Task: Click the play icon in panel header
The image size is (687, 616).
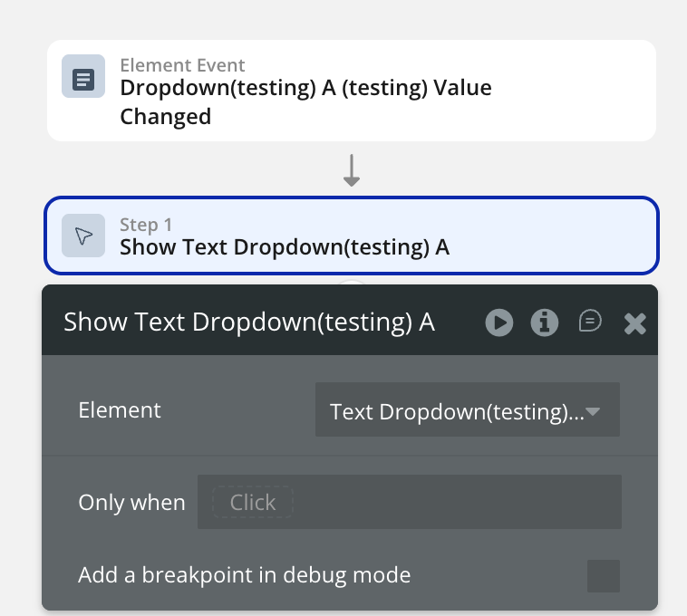Action: [x=498, y=322]
